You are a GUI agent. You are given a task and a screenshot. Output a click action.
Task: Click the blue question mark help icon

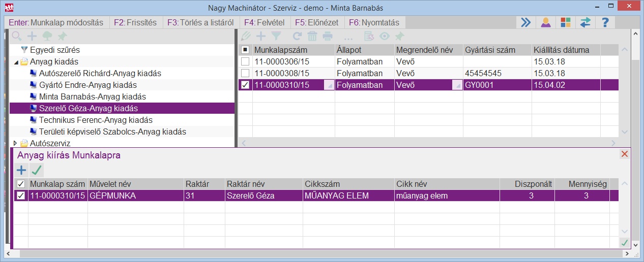coord(605,22)
